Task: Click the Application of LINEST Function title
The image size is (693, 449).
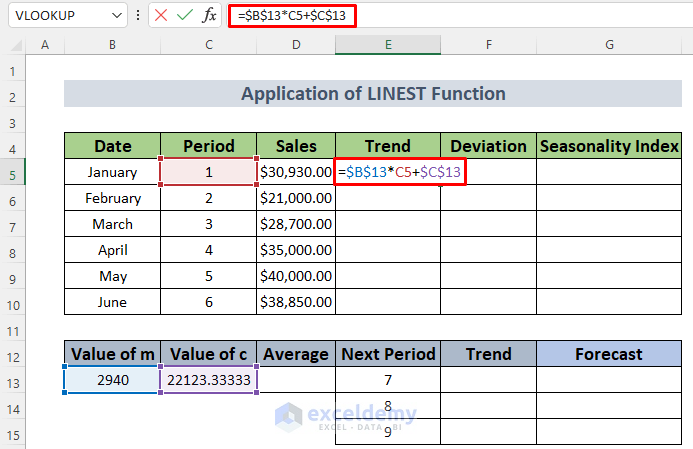Action: coord(372,94)
